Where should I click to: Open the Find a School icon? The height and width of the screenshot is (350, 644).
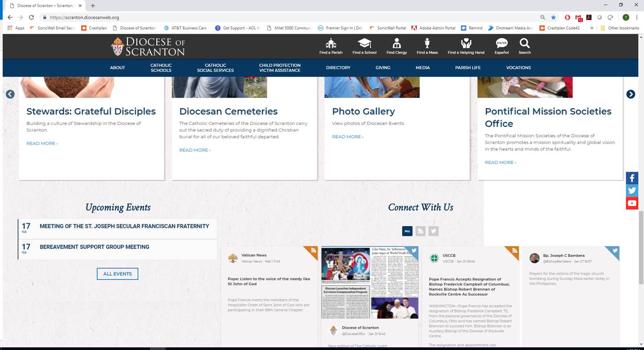pos(364,44)
